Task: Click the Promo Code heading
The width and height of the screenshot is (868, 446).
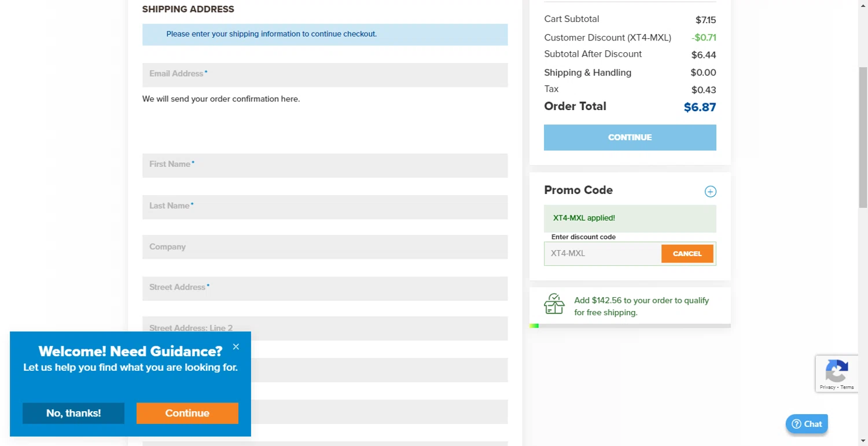Action: tap(578, 190)
